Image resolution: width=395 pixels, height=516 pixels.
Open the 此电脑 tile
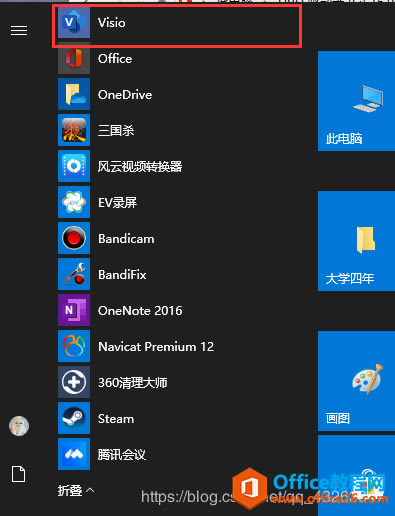coord(356,101)
